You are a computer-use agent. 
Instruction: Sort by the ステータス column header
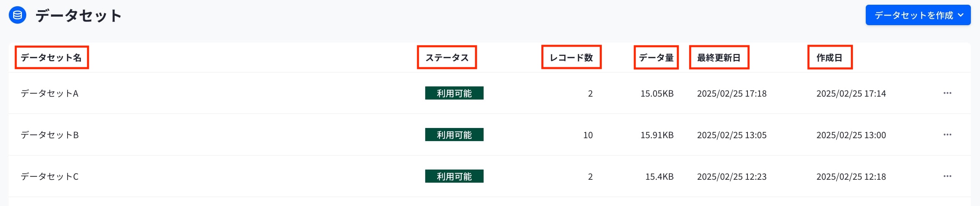(x=447, y=57)
